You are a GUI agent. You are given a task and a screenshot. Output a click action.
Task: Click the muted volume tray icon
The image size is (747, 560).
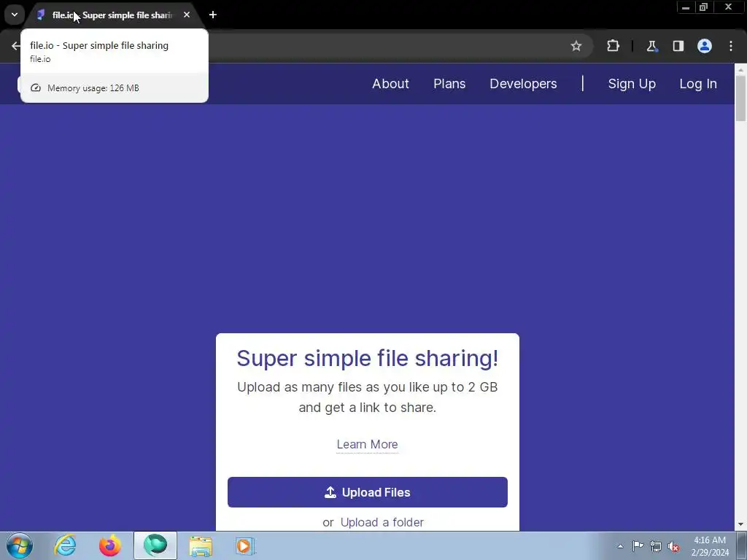673,546
